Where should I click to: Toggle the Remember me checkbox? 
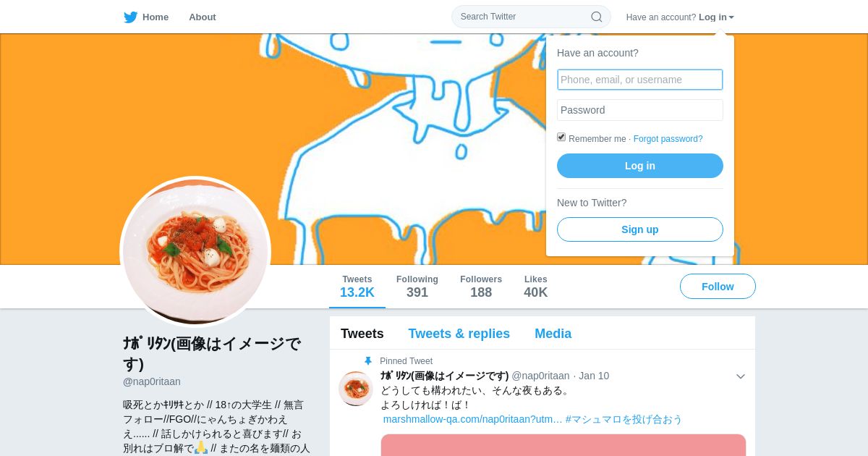561,137
